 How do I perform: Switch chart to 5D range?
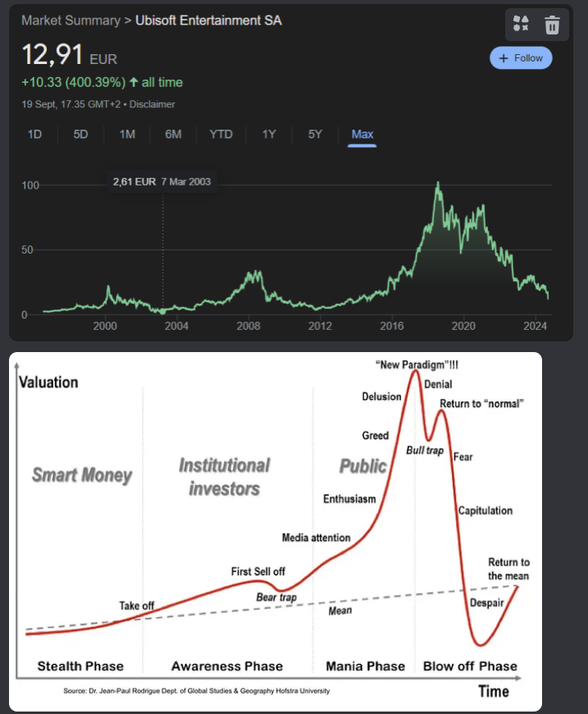tap(80, 134)
